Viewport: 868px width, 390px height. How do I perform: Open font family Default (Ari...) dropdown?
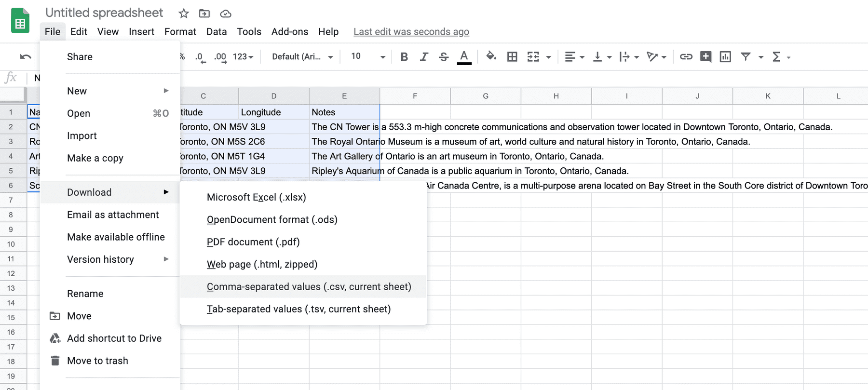[302, 57]
